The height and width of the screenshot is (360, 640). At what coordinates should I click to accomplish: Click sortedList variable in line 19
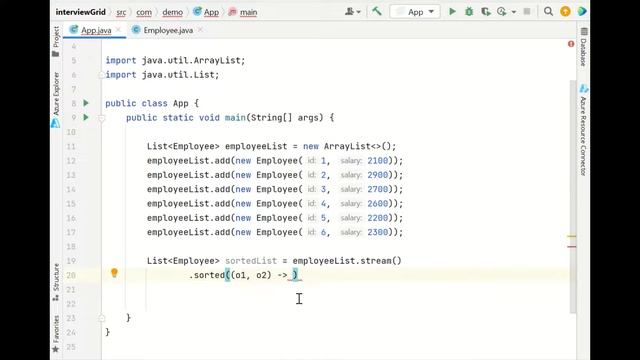251,260
